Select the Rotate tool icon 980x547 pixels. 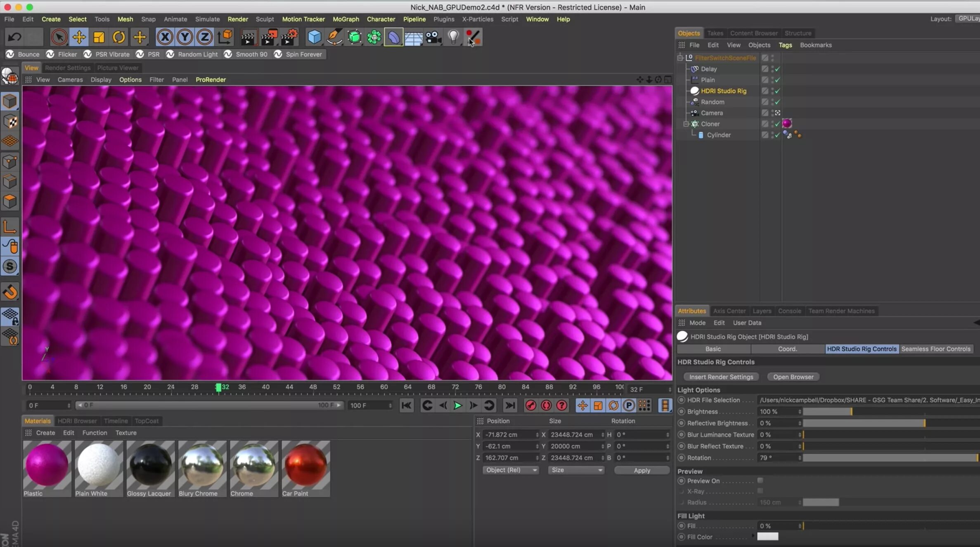(x=119, y=37)
